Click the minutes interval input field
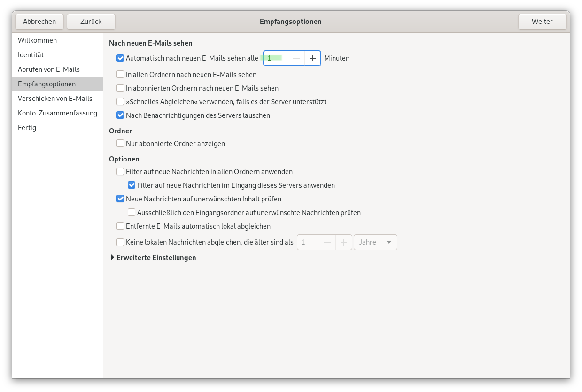 point(276,58)
